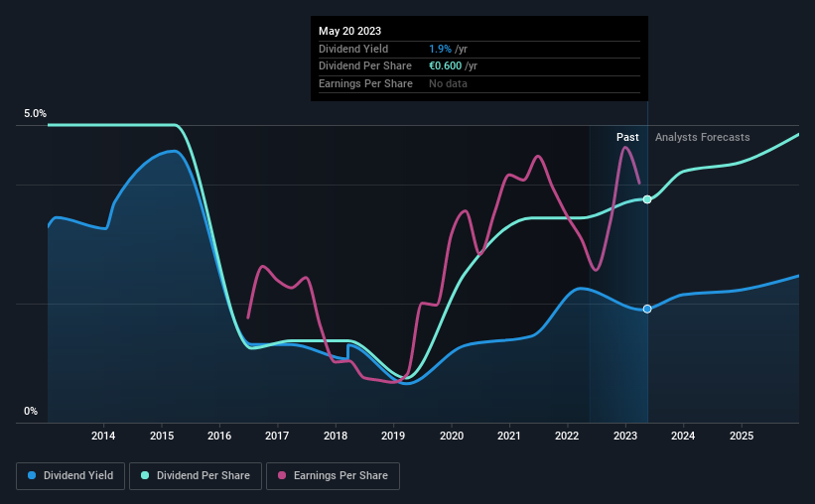Viewport: 815px width, 504px height.
Task: Click the 2025 x-axis label
Action: pyautogui.click(x=742, y=436)
